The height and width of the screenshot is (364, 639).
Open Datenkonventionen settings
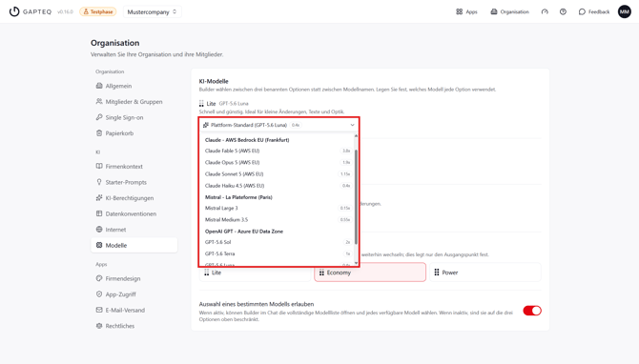pyautogui.click(x=134, y=213)
